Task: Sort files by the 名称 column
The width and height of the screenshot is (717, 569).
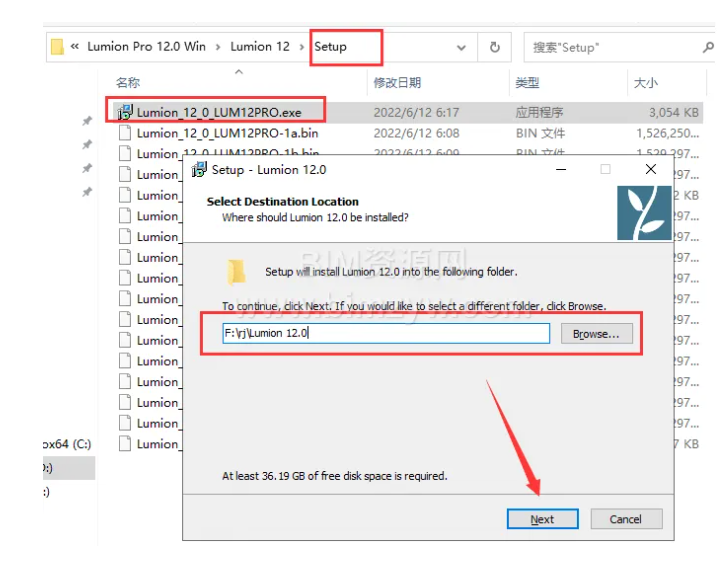Action: (128, 83)
